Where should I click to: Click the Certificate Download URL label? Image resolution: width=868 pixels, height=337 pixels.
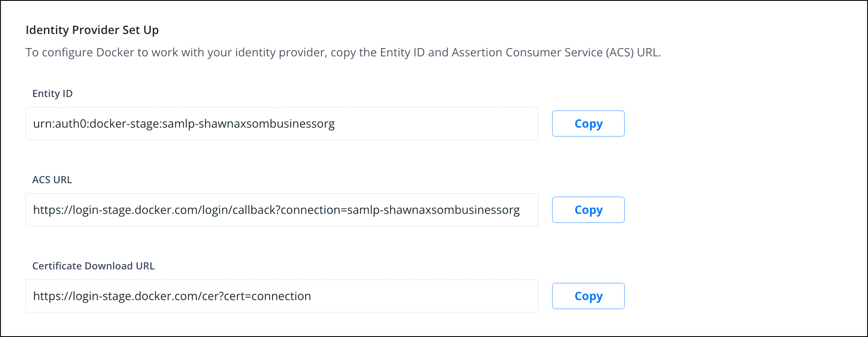[x=93, y=266]
